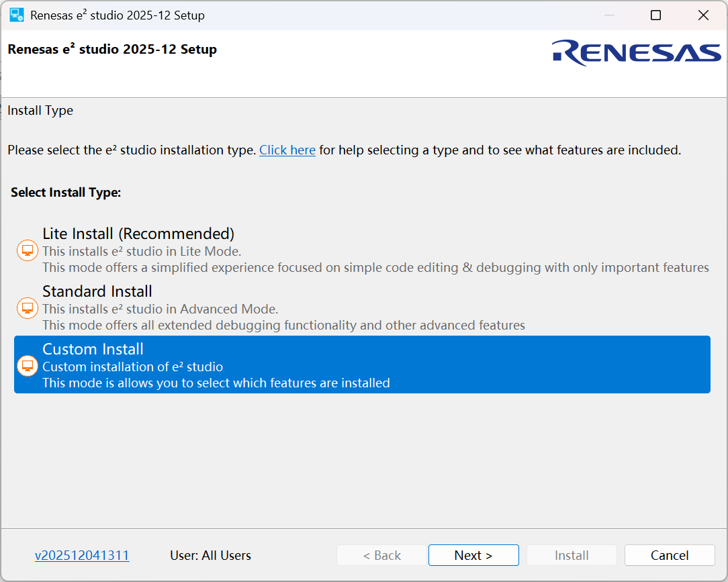The width and height of the screenshot is (728, 582).
Task: Open version link v202512041311
Action: (x=82, y=555)
